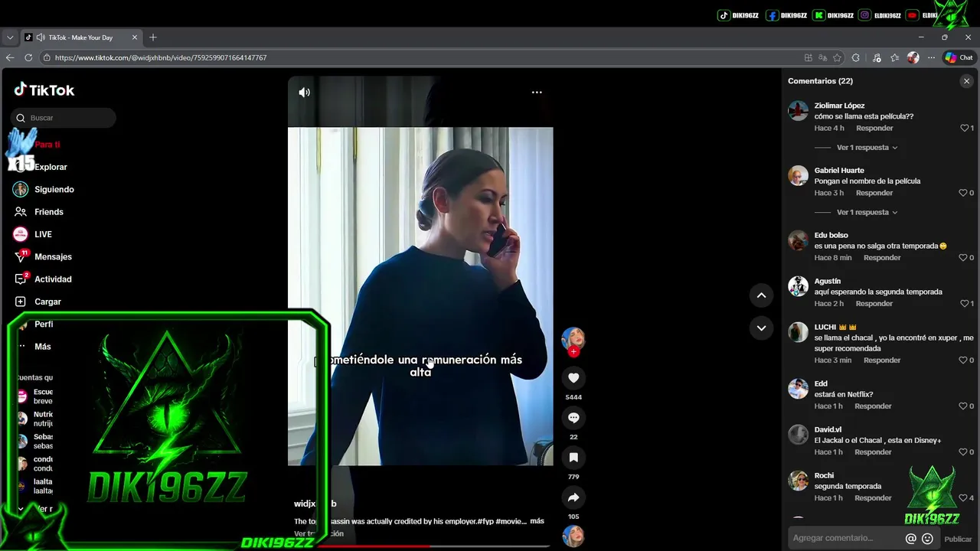Insert a mention with @ icon
The image size is (980, 551).
coord(910,539)
